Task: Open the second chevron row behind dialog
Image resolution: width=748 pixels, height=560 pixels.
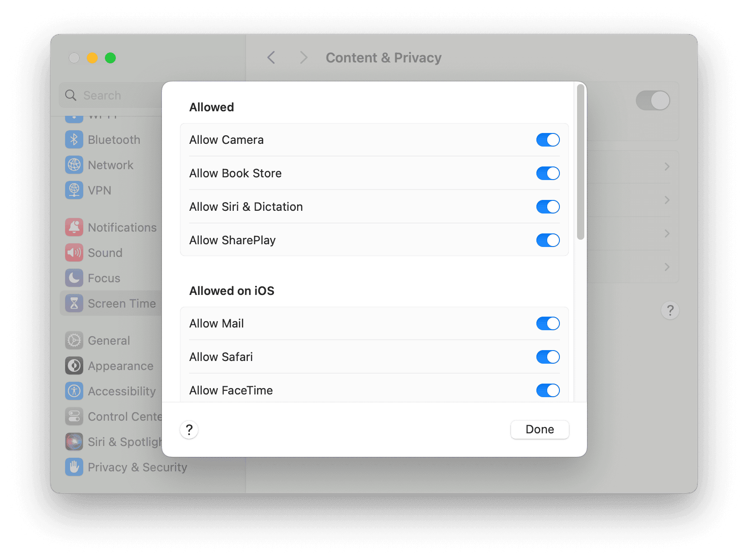Action: 667,200
